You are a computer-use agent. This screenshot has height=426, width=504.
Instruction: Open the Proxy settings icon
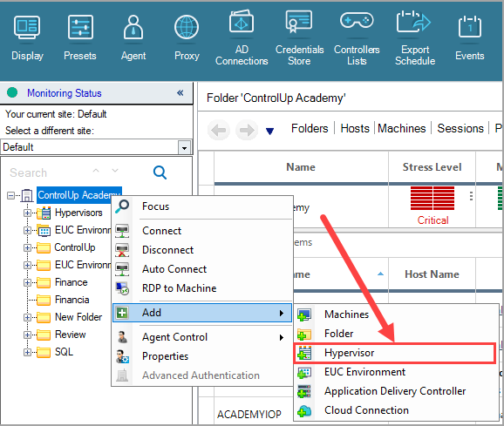tap(187, 37)
